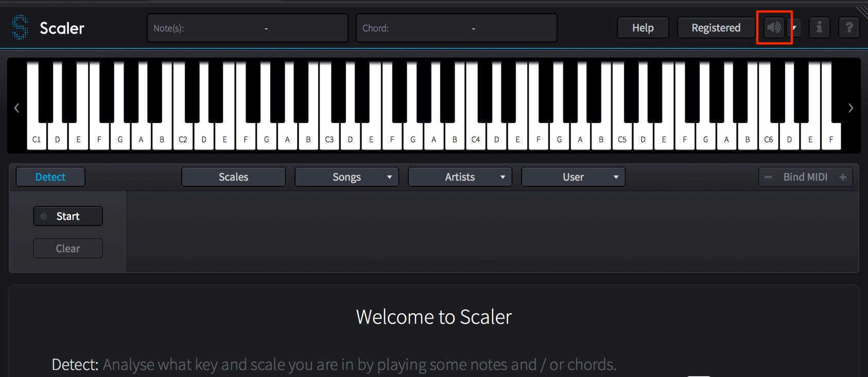Shift the keyboard right with arrow
The image size is (868, 377).
(x=850, y=108)
